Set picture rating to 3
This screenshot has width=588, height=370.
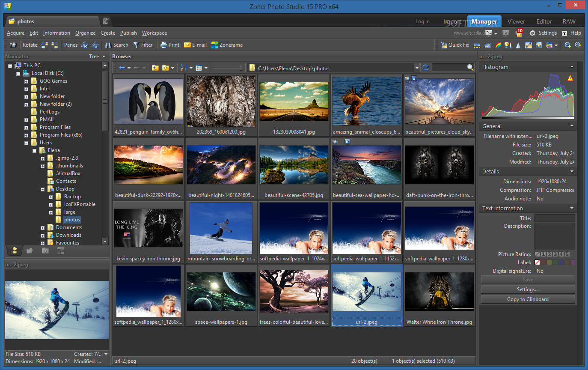(555, 254)
